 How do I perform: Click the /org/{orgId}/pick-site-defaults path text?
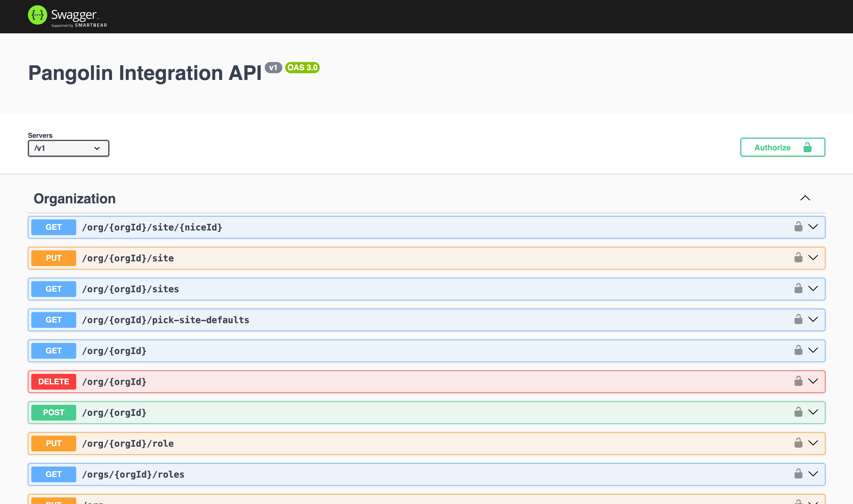point(166,320)
